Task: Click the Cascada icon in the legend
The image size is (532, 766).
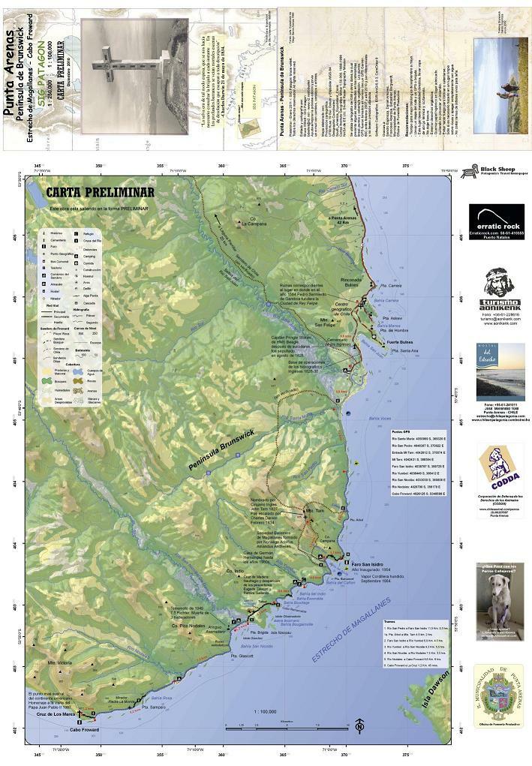Action: coord(77,303)
